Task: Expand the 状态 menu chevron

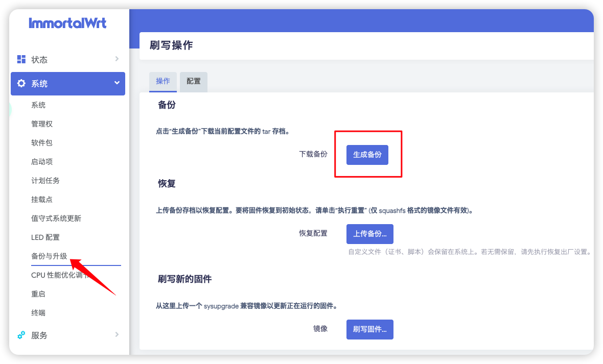Action: coord(117,59)
